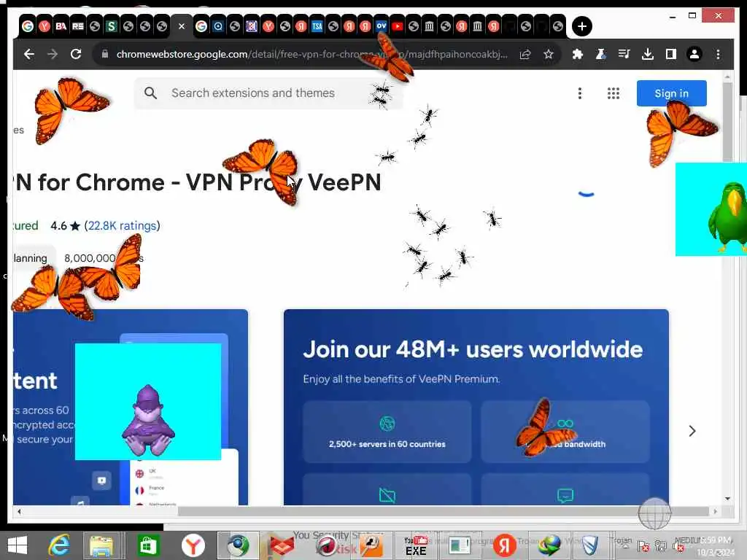Click the scroll-down arrow of the vertical scrollbar

pyautogui.click(x=727, y=499)
